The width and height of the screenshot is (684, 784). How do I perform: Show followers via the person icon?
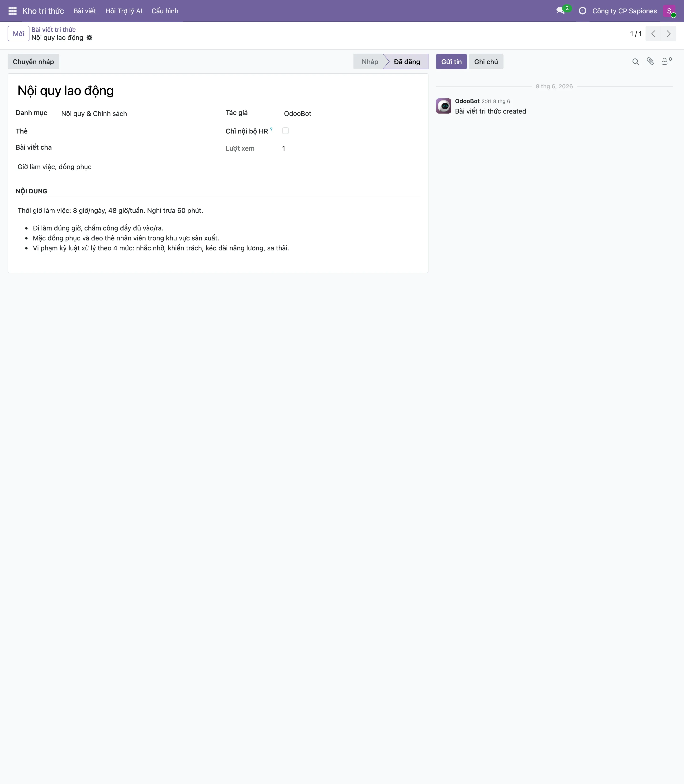pyautogui.click(x=666, y=61)
